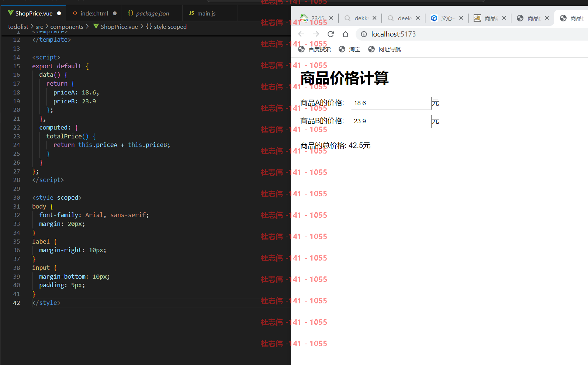Viewport: 588px width, 365px height.
Task: Go forward in the browser
Action: point(316,34)
